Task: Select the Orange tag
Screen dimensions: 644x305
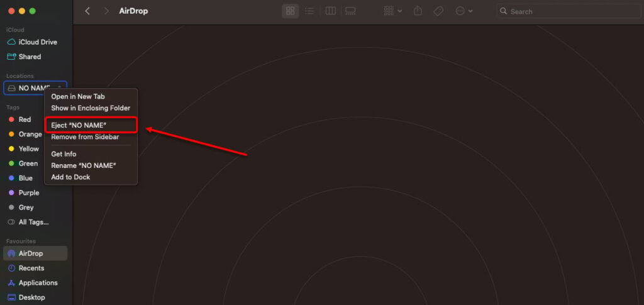Action: 24,134
